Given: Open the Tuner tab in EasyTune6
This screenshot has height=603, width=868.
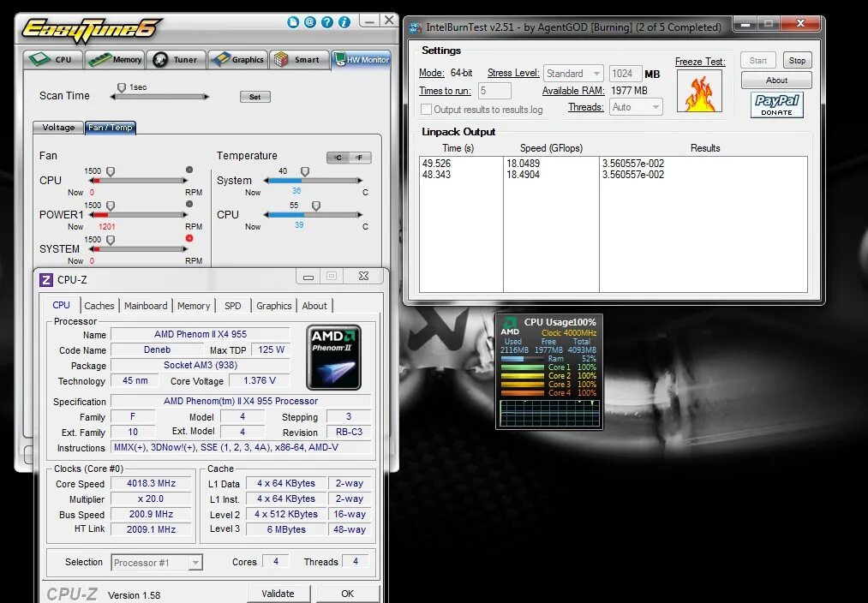Looking at the screenshot, I should 176,59.
